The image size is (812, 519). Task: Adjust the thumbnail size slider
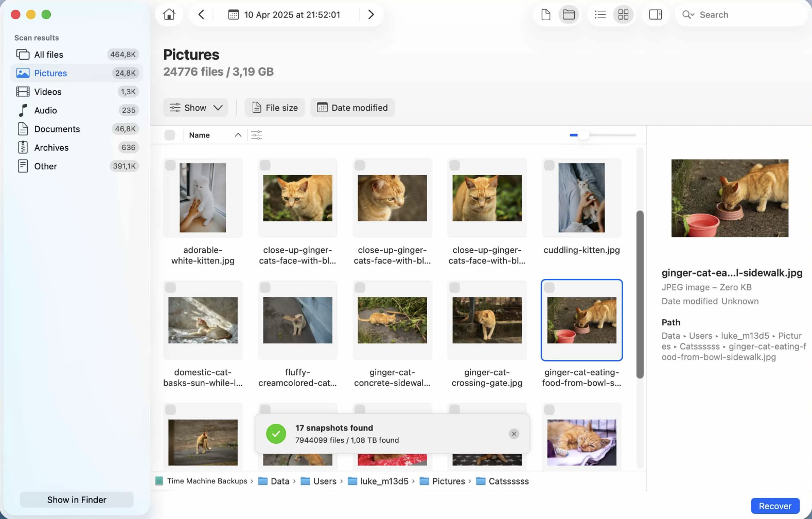583,135
